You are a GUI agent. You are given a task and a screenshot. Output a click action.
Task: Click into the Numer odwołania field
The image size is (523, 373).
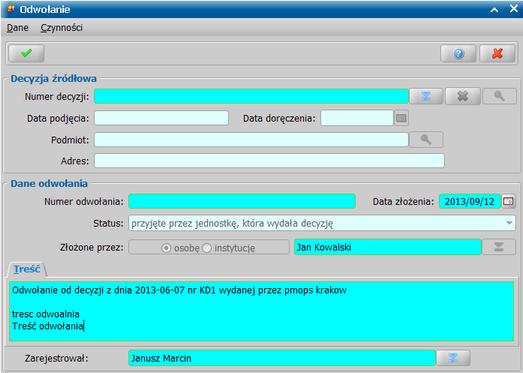[x=242, y=201]
